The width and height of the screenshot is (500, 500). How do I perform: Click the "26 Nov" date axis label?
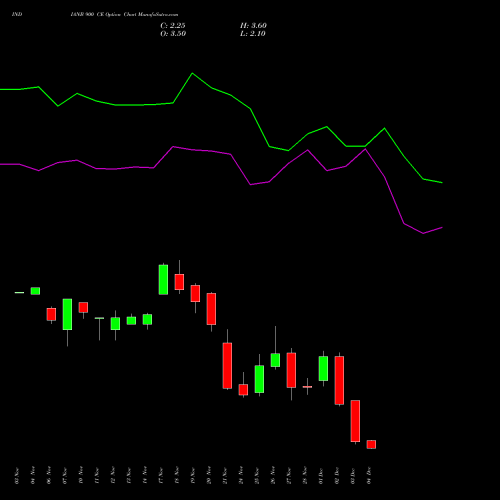pos(273,476)
